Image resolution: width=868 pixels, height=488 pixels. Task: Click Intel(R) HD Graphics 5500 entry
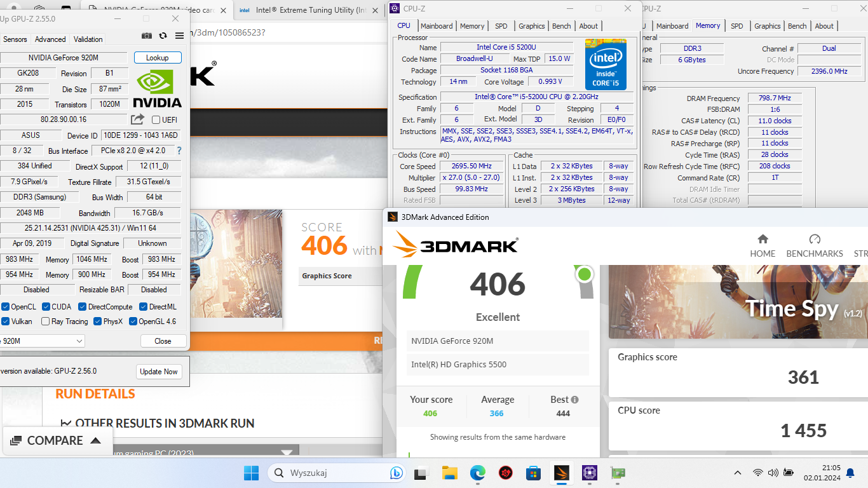coord(498,365)
